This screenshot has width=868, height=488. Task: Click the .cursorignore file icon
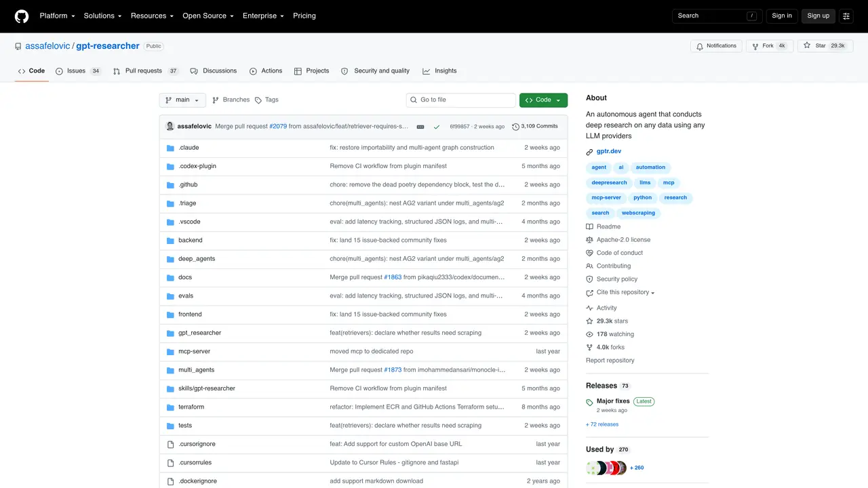(171, 445)
